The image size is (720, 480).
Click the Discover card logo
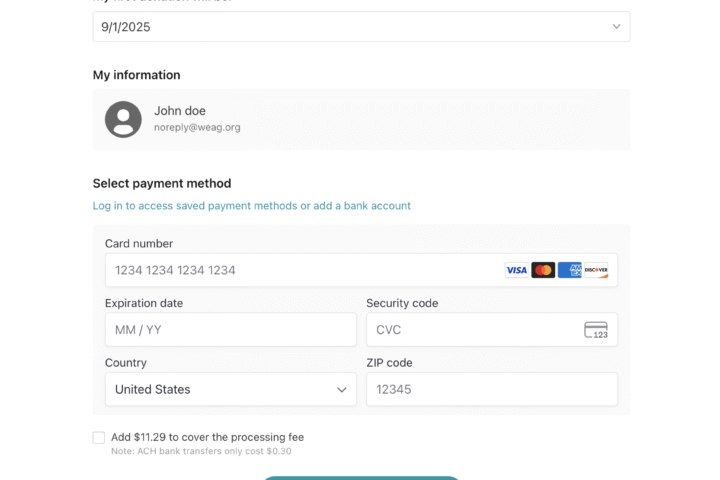pos(596,270)
